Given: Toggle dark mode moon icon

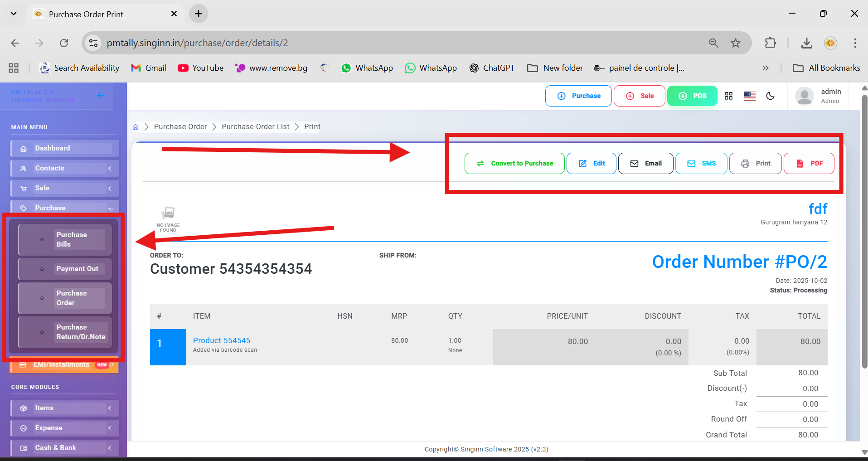Looking at the screenshot, I should point(770,96).
